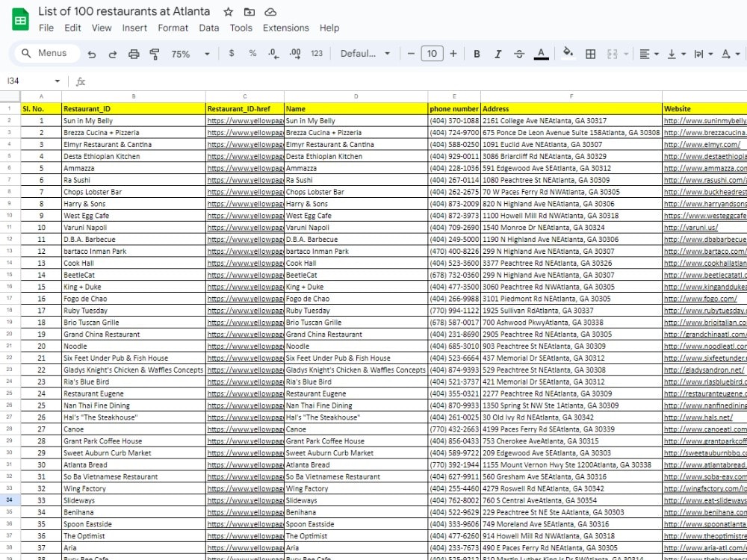Viewport: 747px width, 560px height.
Task: Open more number formats 123
Action: click(x=317, y=53)
